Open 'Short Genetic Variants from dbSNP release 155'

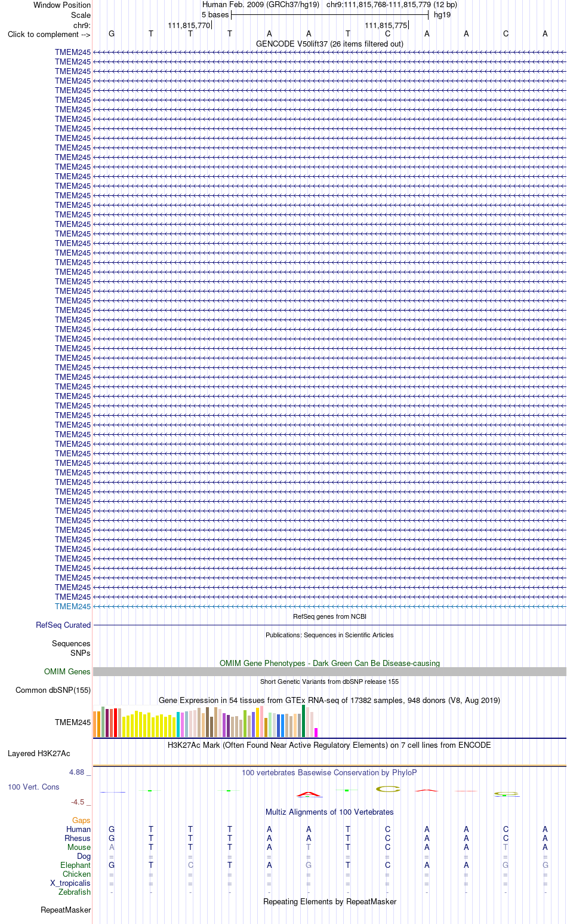click(x=329, y=682)
